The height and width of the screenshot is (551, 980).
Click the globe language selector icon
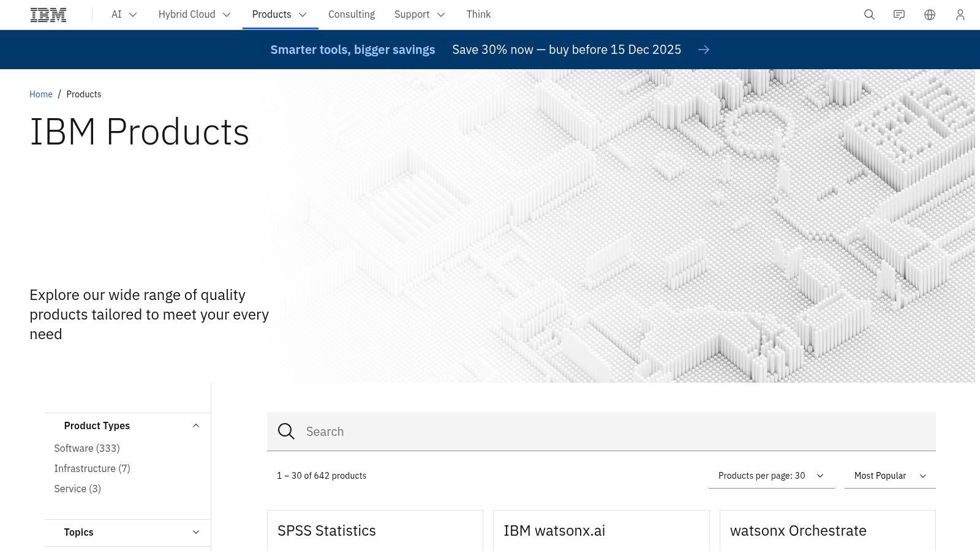coord(929,14)
